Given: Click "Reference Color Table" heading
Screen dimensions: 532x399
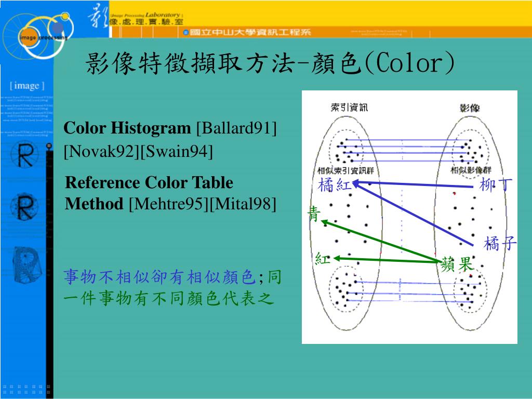Looking at the screenshot, I should (149, 182).
